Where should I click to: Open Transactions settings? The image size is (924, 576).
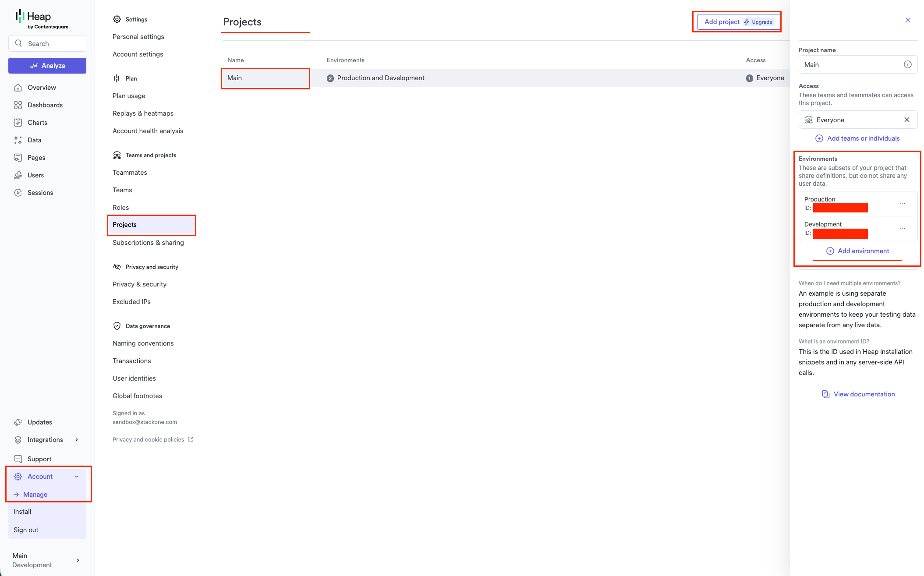tap(131, 361)
